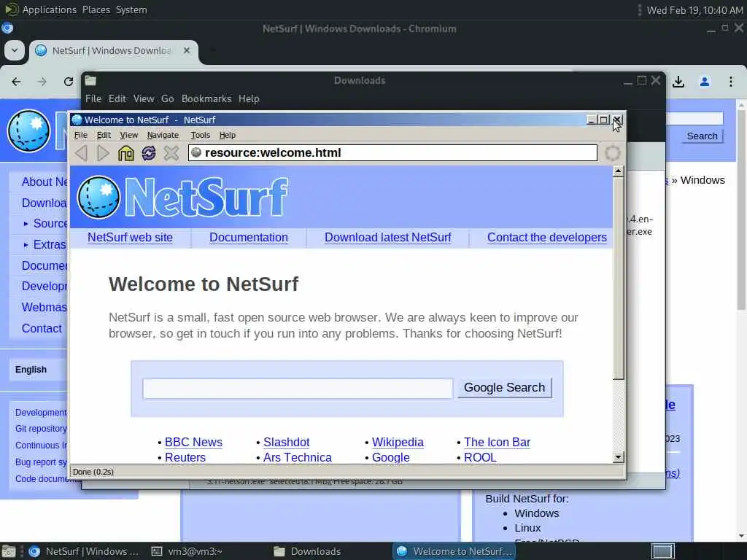Open NetSurf Help menu
747x560 pixels.
pyautogui.click(x=228, y=135)
